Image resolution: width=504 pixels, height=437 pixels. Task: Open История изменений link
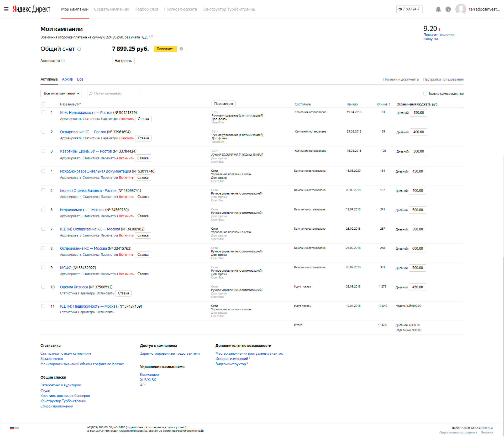232,359
